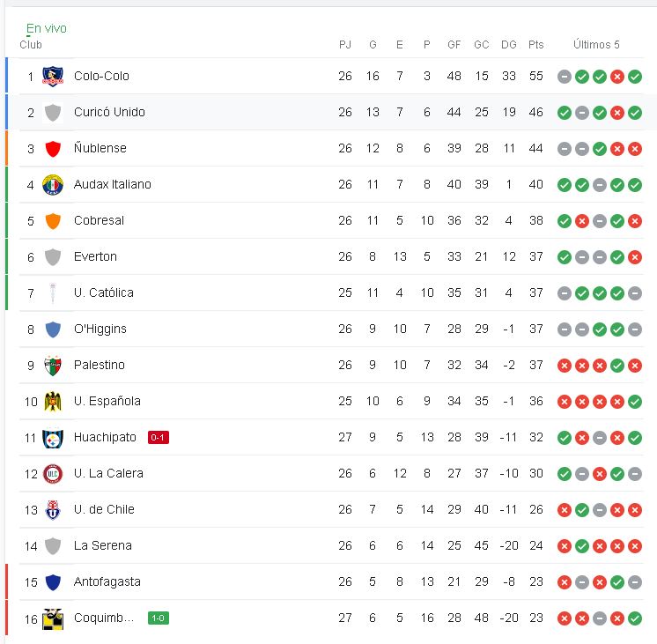Click the Audax Italiano crest icon

[53, 184]
